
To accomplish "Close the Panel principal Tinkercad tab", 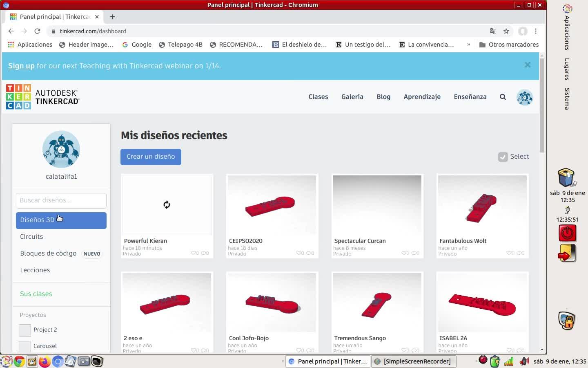I will tap(97, 17).
